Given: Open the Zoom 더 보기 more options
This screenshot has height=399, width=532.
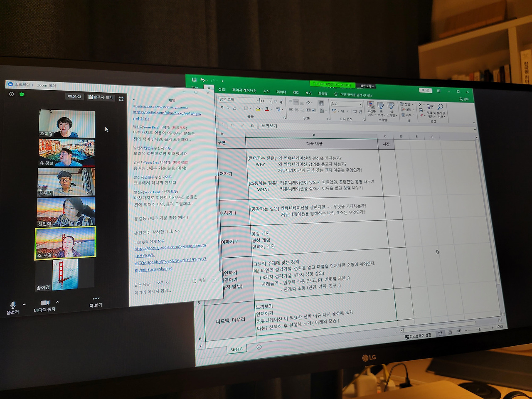Looking at the screenshot, I should (96, 302).
